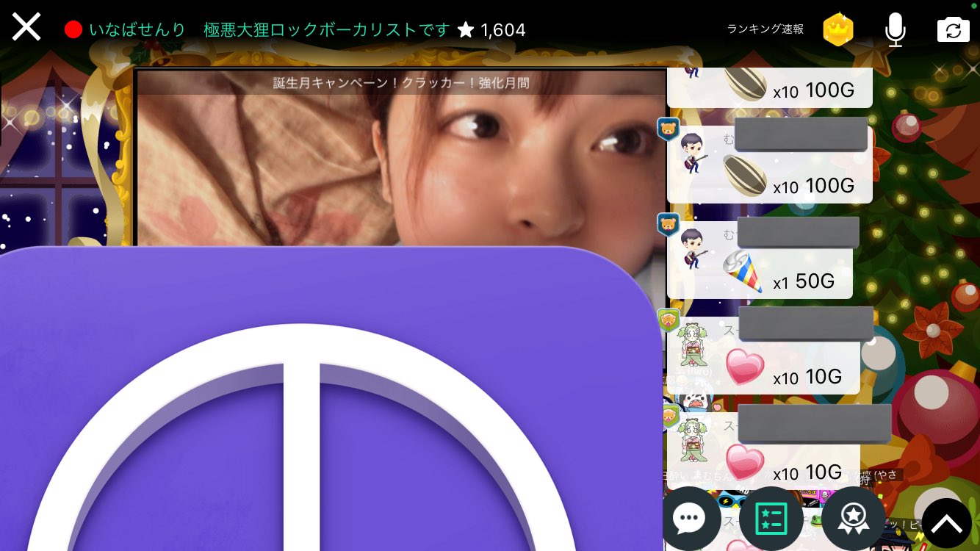Open the chat speech bubble button
Image resolution: width=980 pixels, height=551 pixels.
tap(690, 519)
